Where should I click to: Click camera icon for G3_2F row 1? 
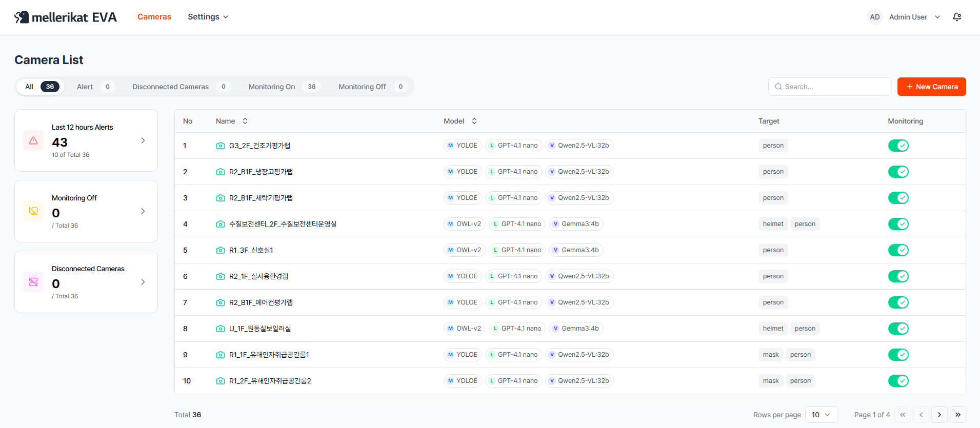pyautogui.click(x=221, y=146)
